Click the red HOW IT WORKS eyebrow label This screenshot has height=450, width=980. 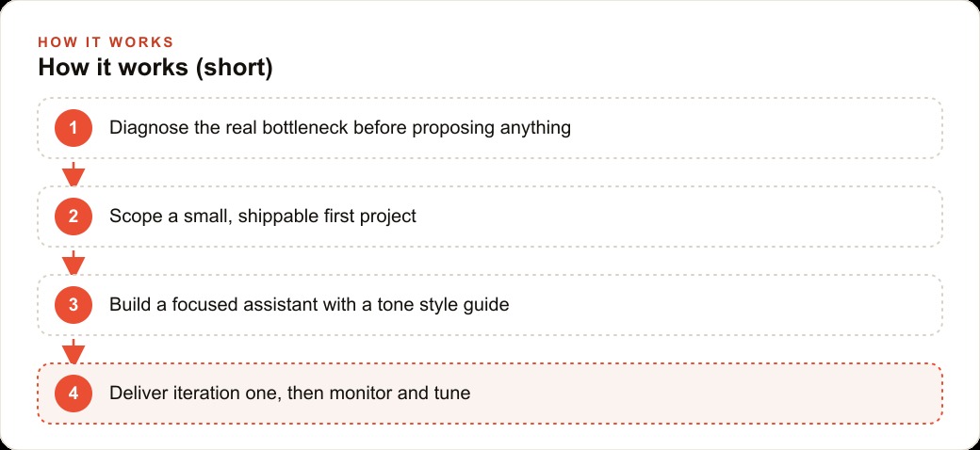click(x=106, y=42)
